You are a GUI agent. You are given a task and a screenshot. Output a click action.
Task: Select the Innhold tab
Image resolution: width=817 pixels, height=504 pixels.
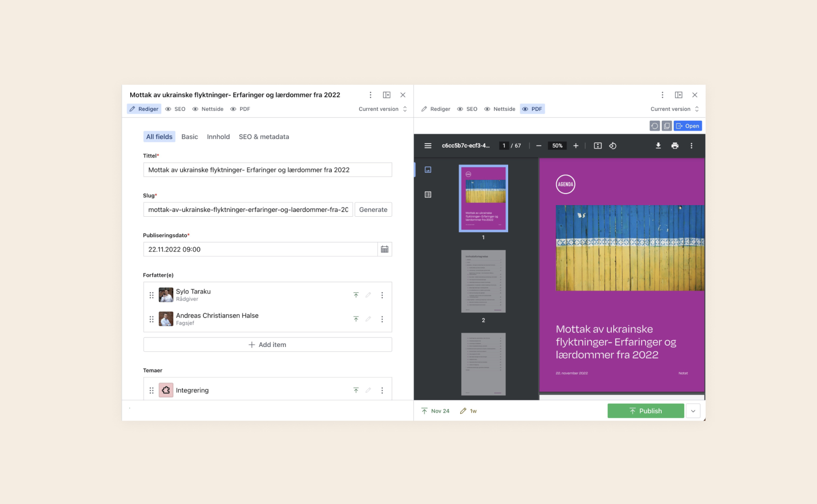[218, 137]
